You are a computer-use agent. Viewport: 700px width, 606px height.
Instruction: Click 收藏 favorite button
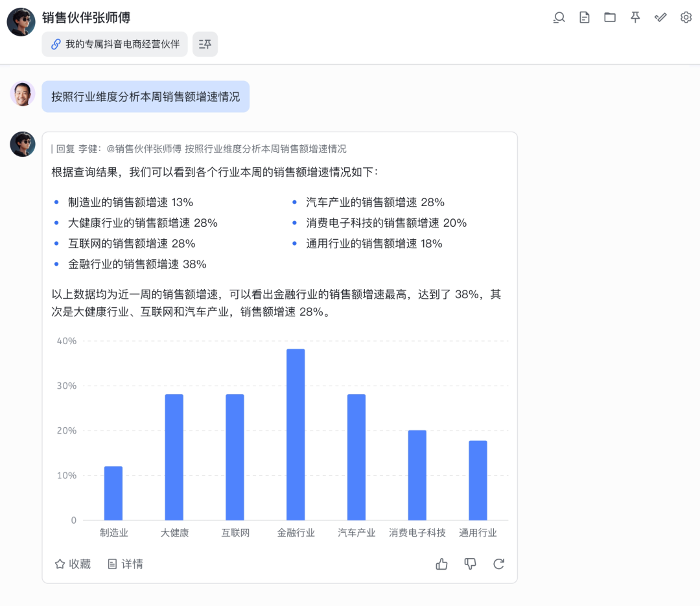(73, 564)
